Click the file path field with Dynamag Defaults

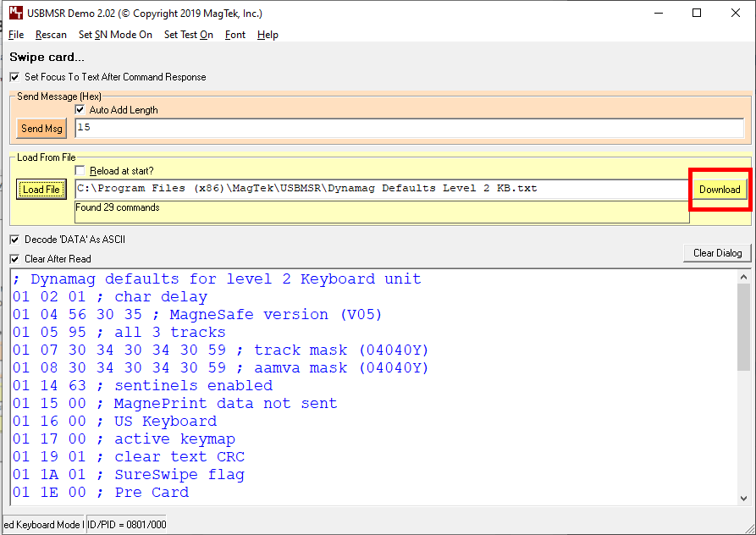pyautogui.click(x=382, y=189)
